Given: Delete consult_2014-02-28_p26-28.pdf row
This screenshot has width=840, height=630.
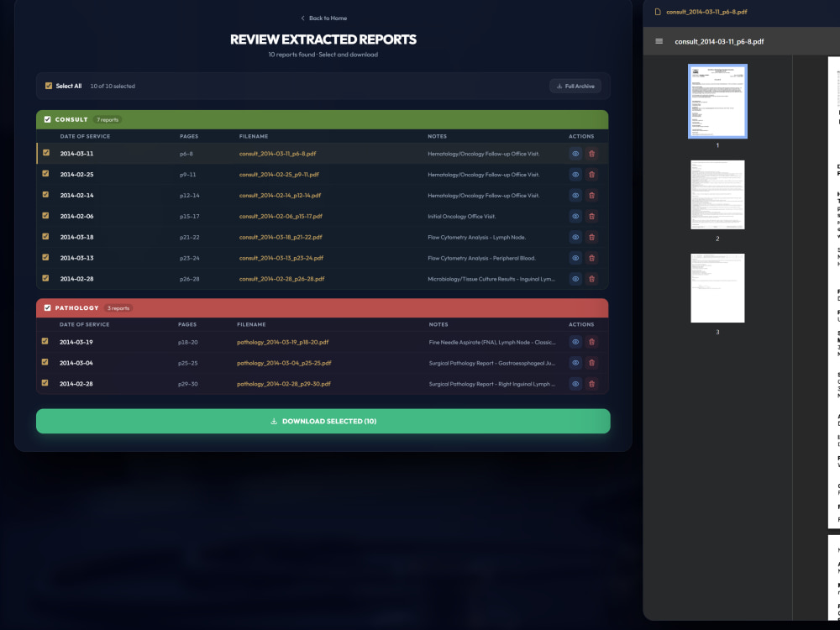Looking at the screenshot, I should click(591, 279).
